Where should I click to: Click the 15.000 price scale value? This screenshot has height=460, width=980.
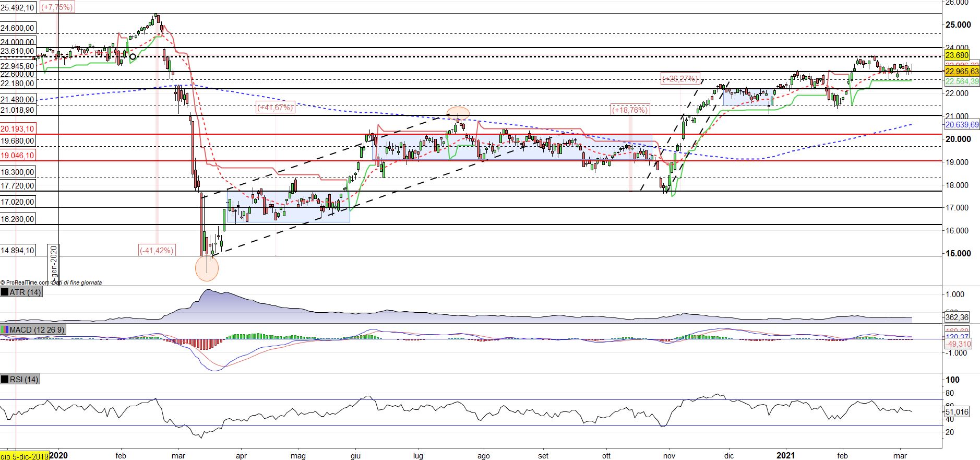[959, 253]
